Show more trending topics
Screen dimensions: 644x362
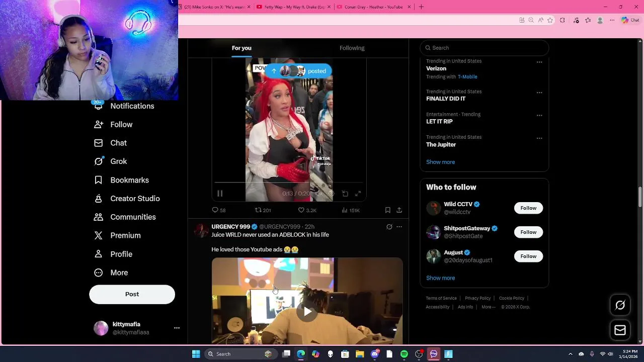coord(440,162)
